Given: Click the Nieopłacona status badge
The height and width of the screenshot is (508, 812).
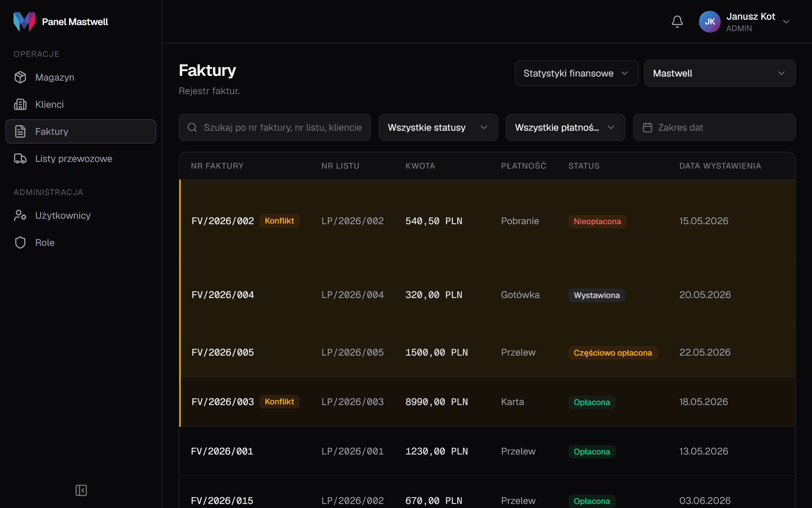Looking at the screenshot, I should pyautogui.click(x=597, y=221).
